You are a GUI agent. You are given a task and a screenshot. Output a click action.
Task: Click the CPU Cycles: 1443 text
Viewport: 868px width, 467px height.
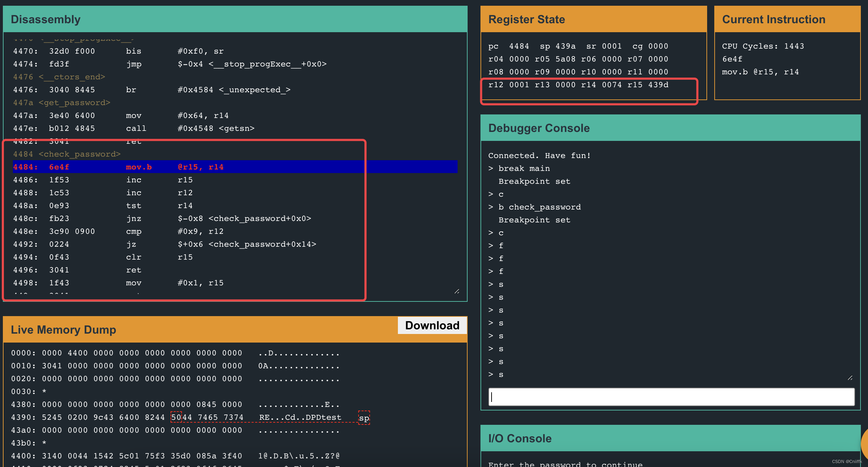763,46
